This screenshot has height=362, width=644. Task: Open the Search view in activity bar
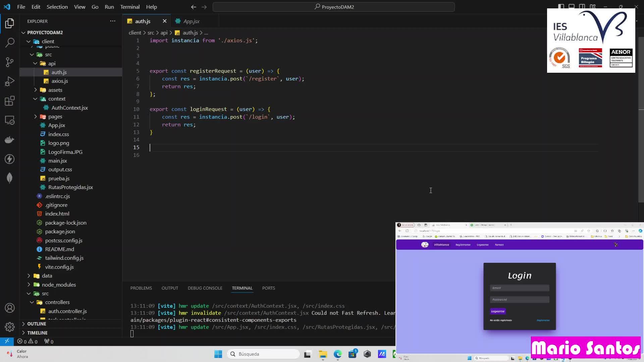[10, 43]
